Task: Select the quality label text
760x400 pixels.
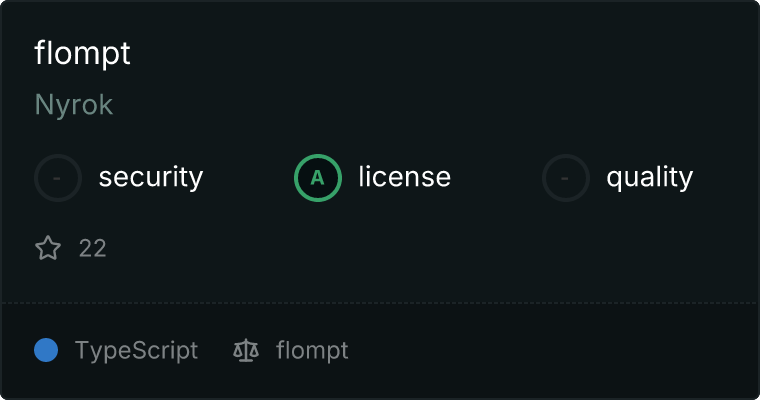Action: (x=649, y=177)
